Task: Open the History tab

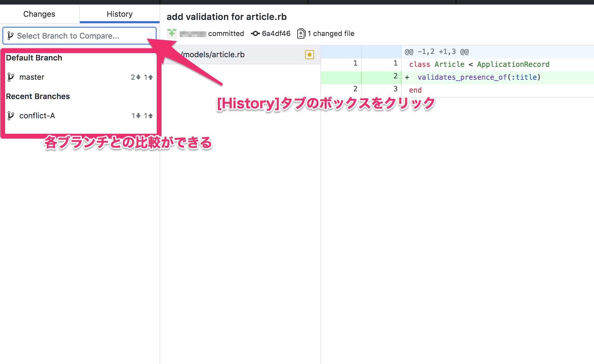Action: (119, 14)
